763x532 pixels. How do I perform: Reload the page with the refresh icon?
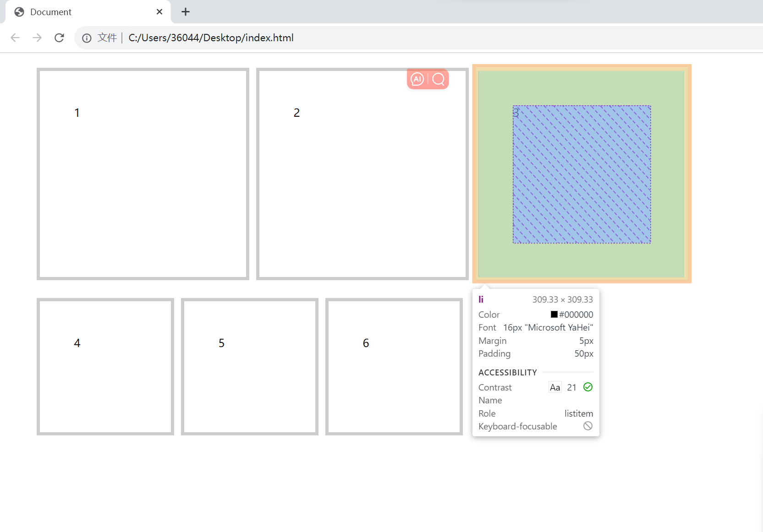pos(59,38)
